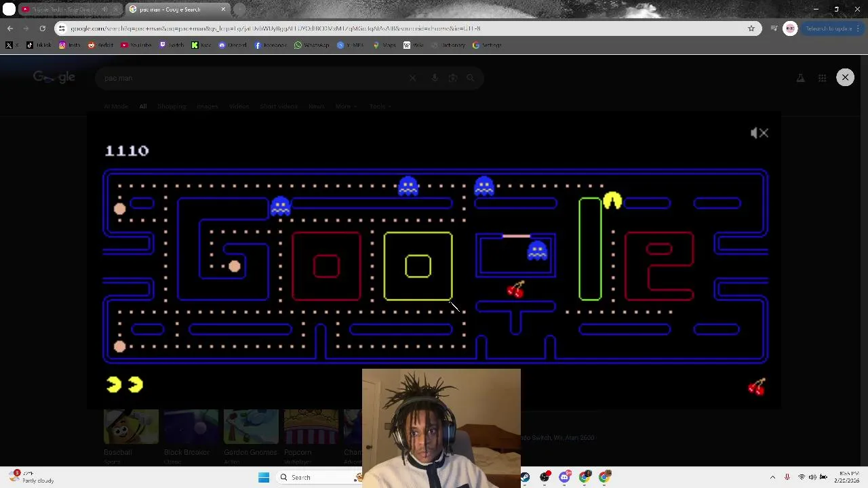Open the Maps bookmark
Viewport: 868px width, 488px height.
click(385, 45)
